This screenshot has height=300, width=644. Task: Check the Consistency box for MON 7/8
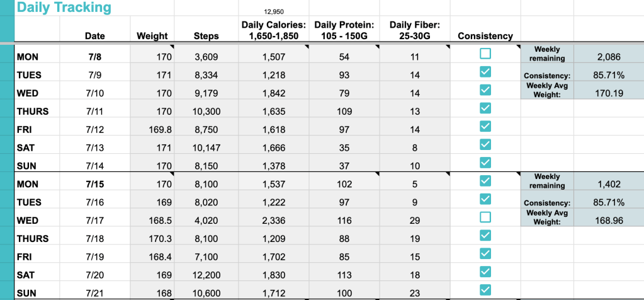click(485, 54)
